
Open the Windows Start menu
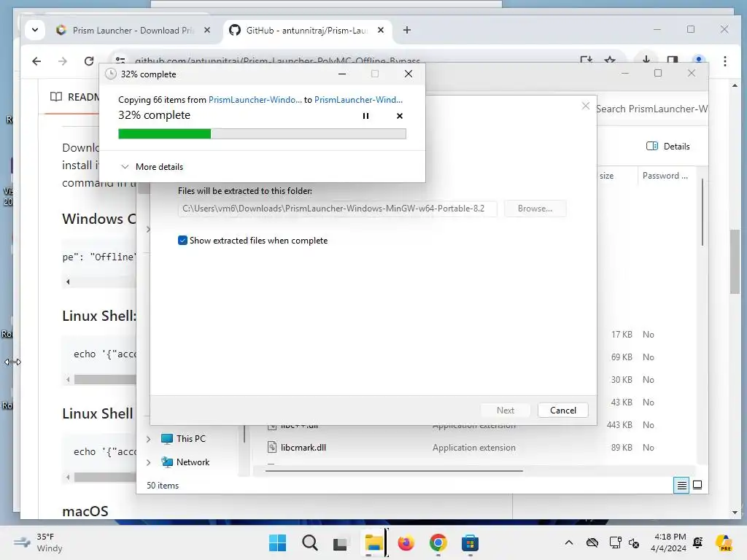click(x=278, y=542)
